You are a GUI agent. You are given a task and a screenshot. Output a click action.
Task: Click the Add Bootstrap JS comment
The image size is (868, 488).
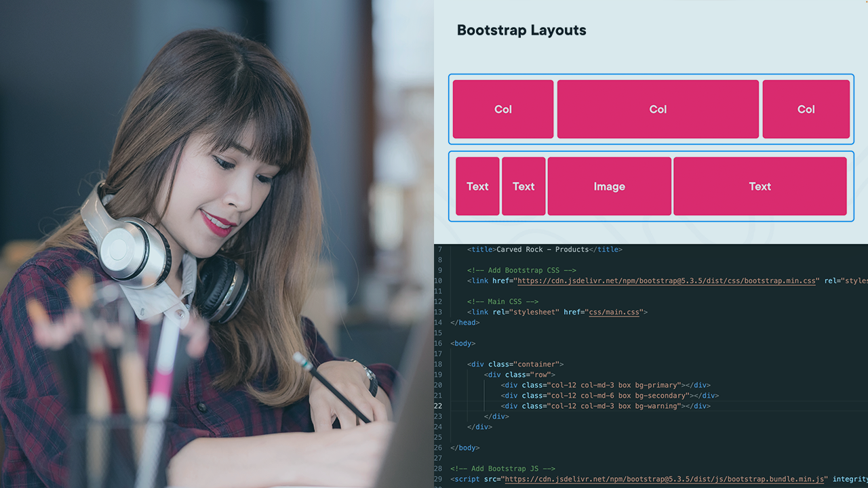point(502,468)
